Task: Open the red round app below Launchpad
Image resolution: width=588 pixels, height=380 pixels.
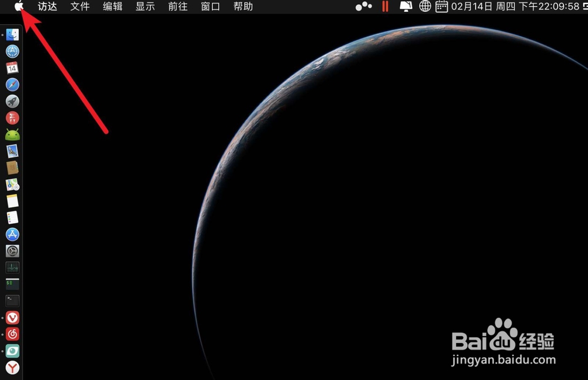Action: (x=12, y=118)
